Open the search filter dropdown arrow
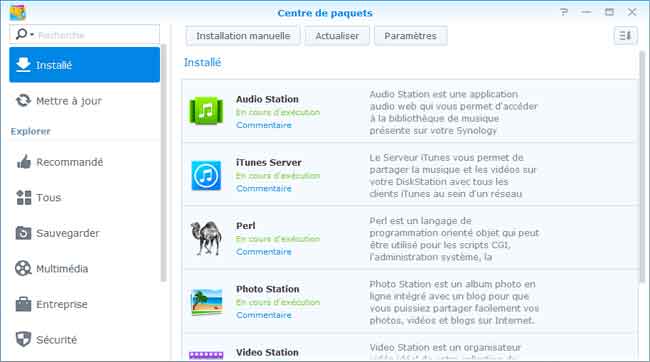This screenshot has width=650, height=362. 32,35
